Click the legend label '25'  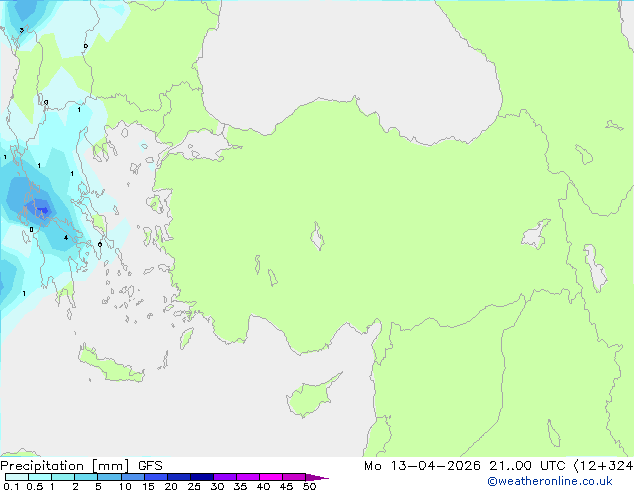coord(194,486)
